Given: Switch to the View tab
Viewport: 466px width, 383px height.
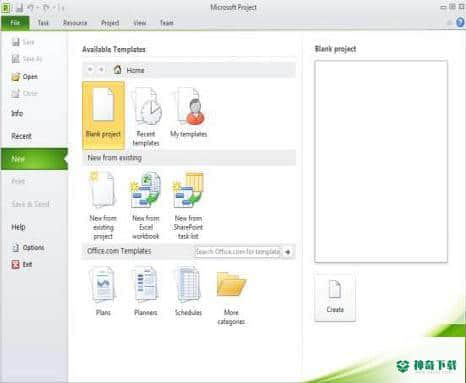Looking at the screenshot, I should [x=140, y=23].
